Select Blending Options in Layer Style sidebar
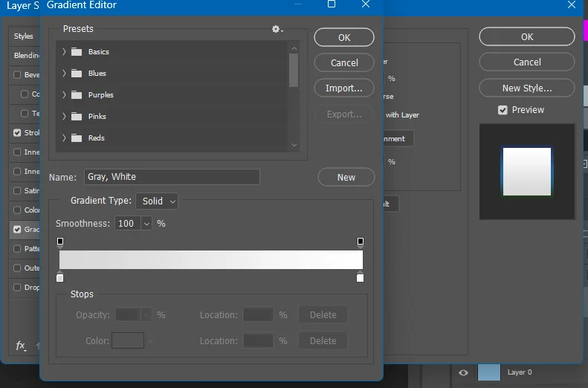This screenshot has width=588, height=388. (26, 56)
